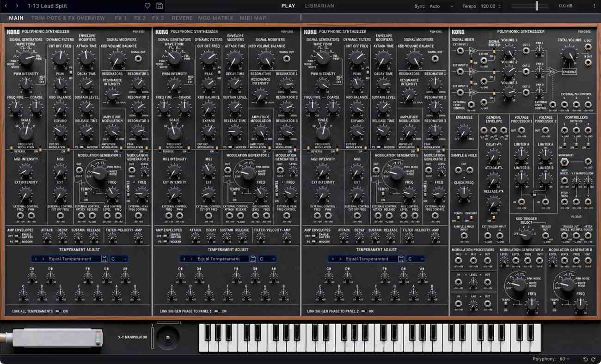Screen dimensions: 601x364
Task: Click the LIBRARIAN button
Action: pyautogui.click(x=319, y=6)
